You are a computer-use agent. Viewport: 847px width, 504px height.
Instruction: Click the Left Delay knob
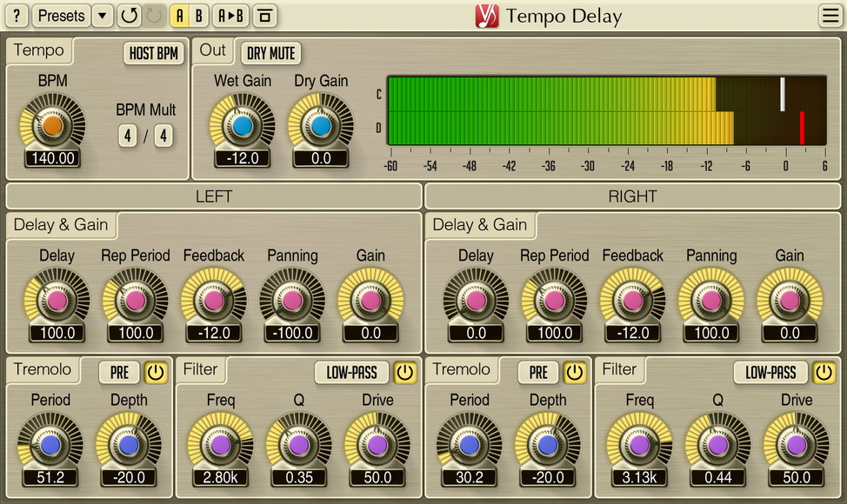[x=57, y=301]
